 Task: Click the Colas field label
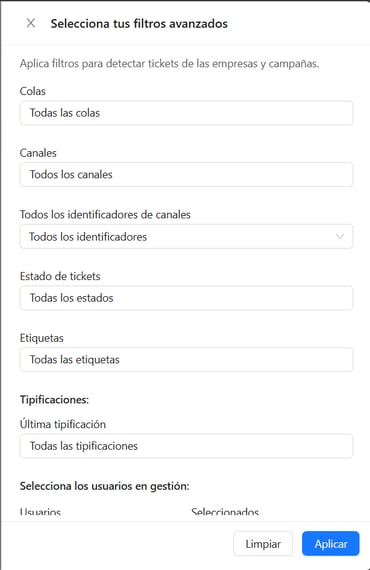coord(33,91)
